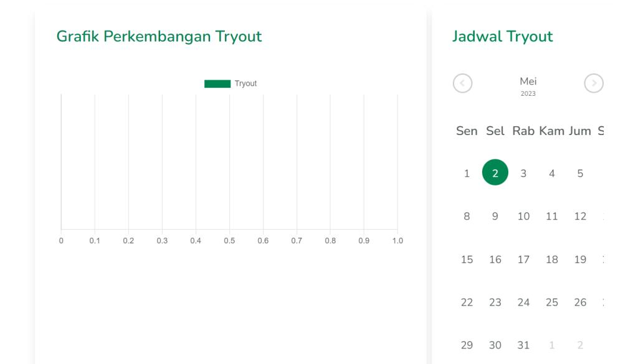Go to next month in calendar

click(594, 83)
